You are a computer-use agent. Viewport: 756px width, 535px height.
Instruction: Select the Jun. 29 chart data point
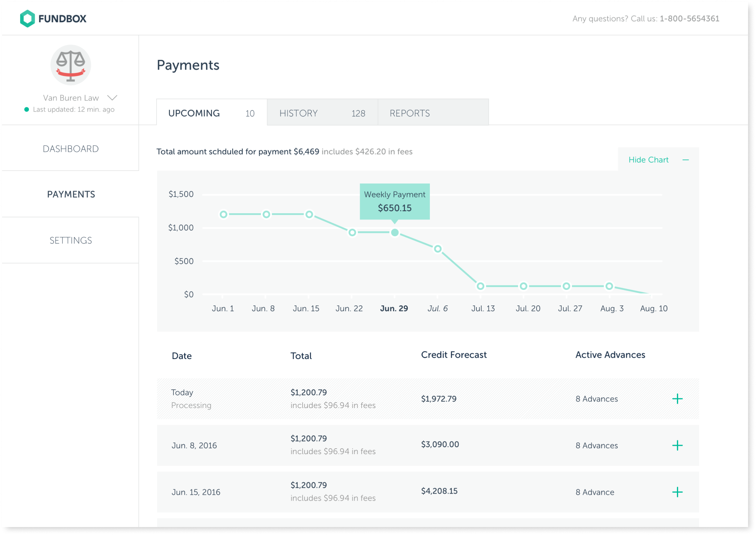tap(395, 233)
